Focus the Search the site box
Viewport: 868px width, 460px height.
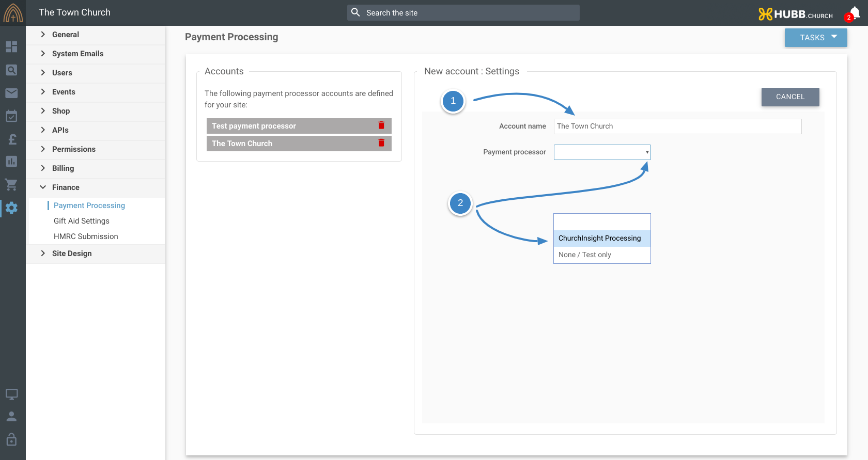(463, 13)
